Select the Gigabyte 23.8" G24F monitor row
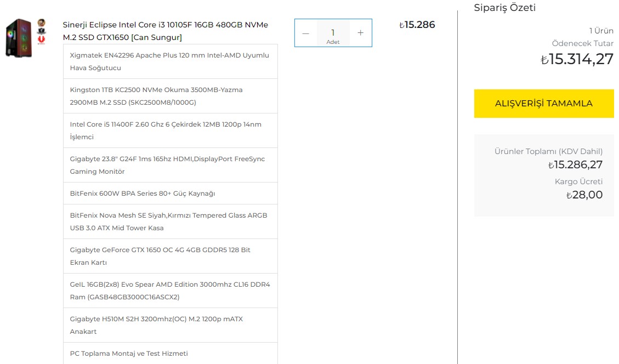 pyautogui.click(x=171, y=165)
